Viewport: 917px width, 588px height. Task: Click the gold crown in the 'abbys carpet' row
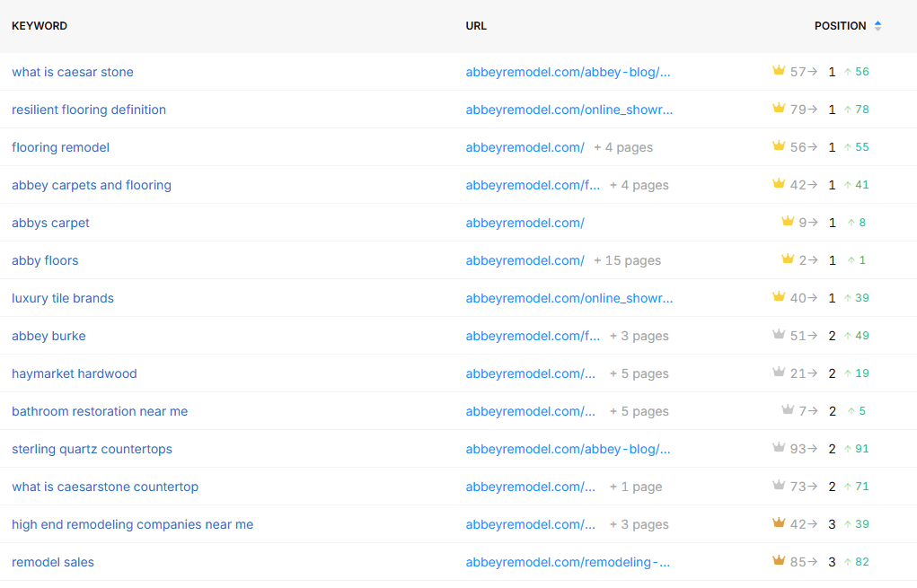(x=788, y=222)
